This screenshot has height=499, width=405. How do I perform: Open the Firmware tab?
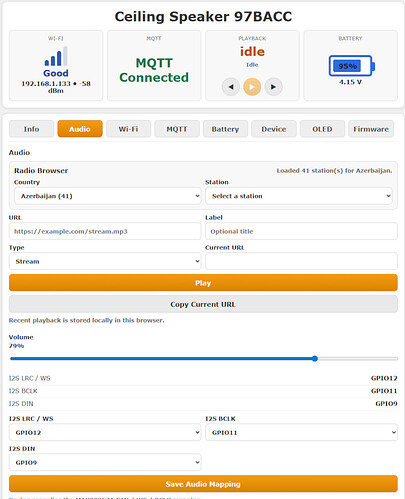(x=371, y=129)
